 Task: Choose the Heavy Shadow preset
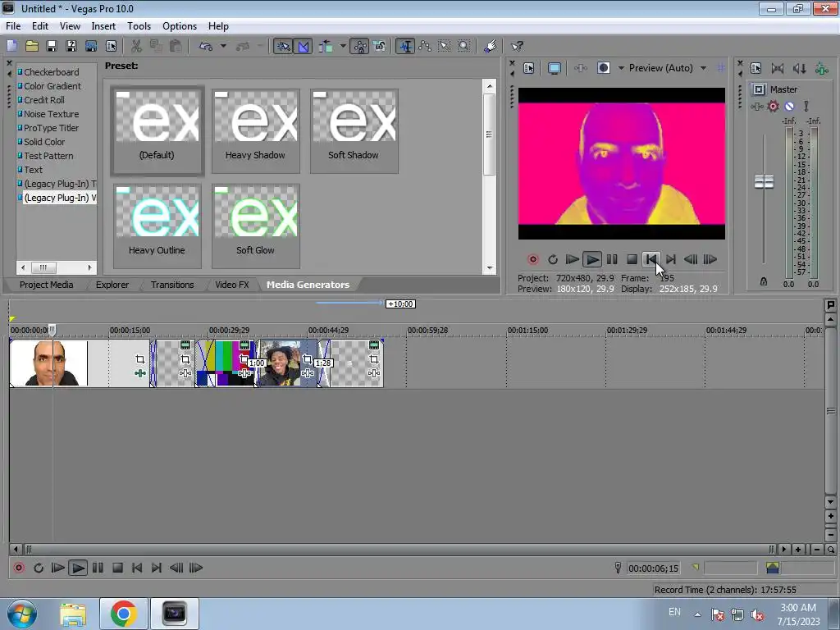(256, 130)
